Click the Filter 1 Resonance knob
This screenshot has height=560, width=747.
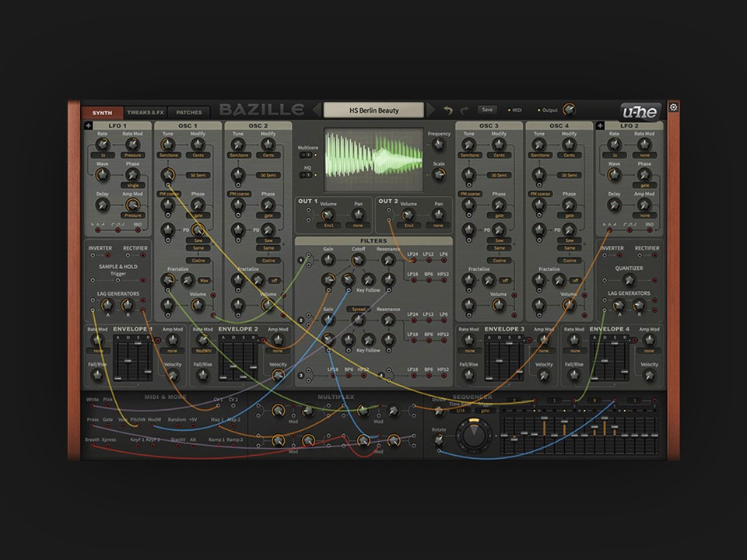(x=388, y=260)
